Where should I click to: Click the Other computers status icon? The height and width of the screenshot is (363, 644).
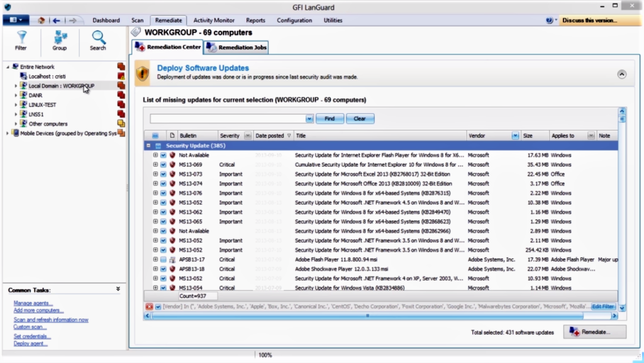click(121, 123)
